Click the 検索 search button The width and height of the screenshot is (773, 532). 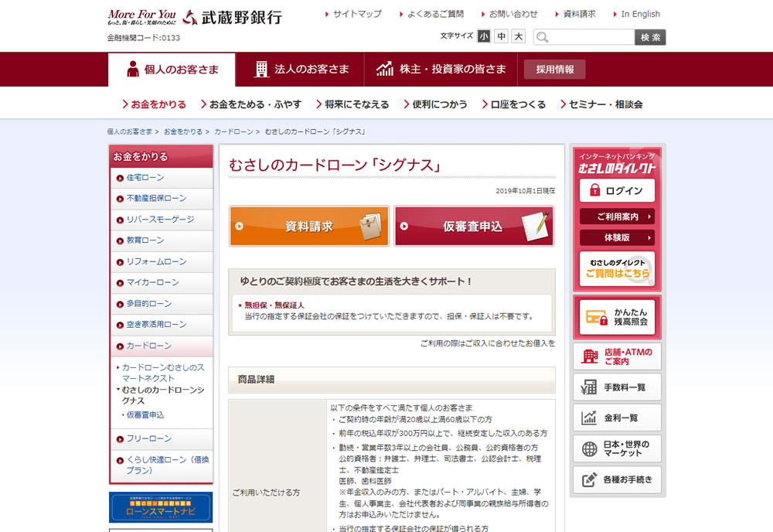click(650, 37)
